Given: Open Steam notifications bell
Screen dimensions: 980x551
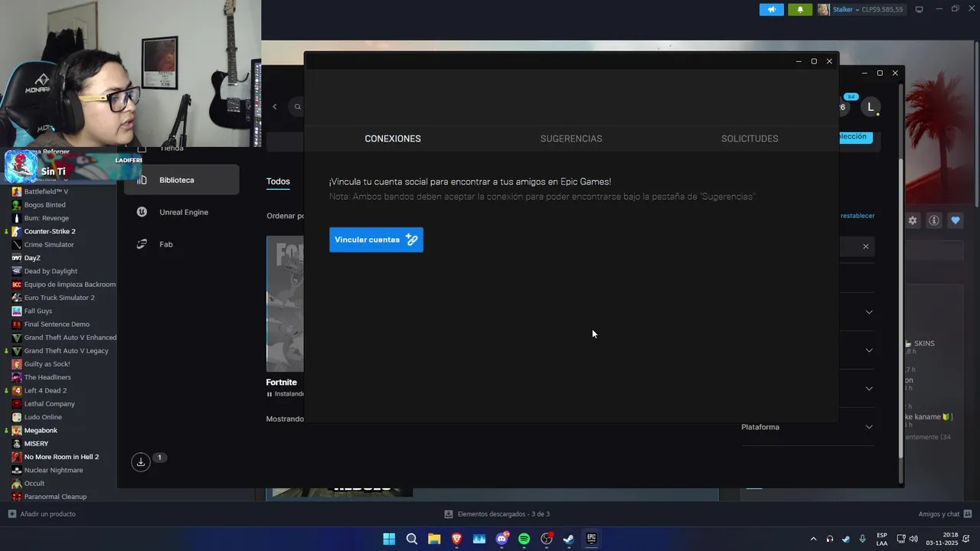Looking at the screenshot, I should pos(800,9).
